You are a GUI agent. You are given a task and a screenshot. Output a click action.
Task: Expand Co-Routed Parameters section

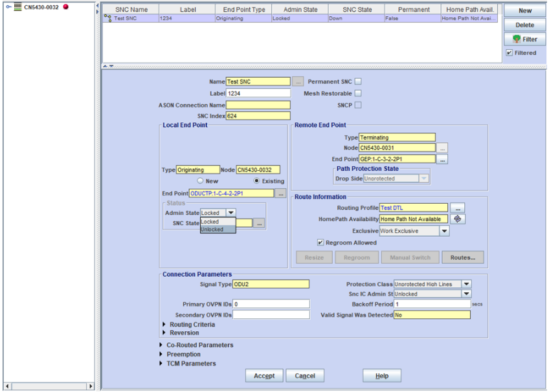(161, 345)
